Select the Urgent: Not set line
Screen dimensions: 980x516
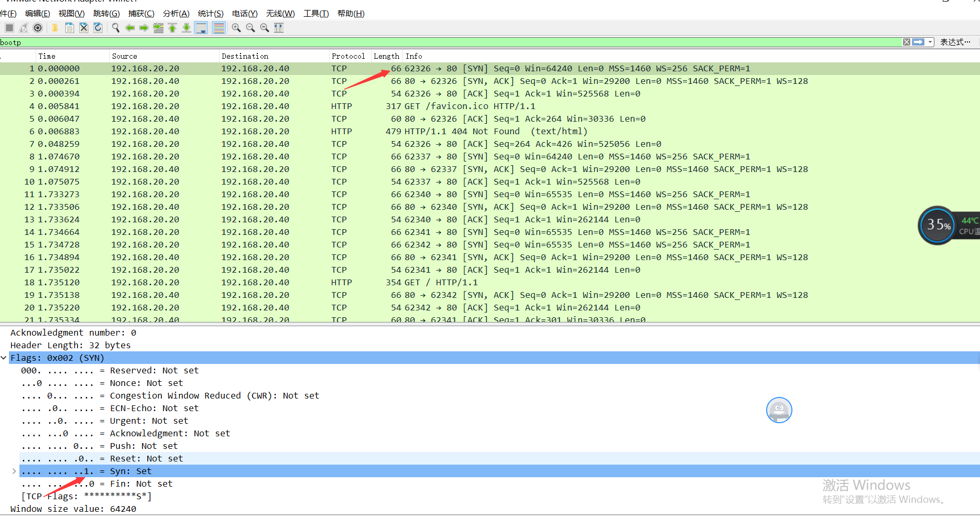pos(104,421)
